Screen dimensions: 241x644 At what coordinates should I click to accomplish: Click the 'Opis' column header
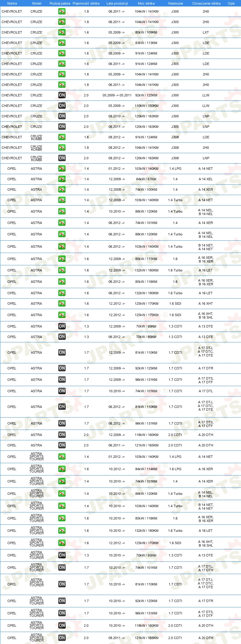point(231,3)
